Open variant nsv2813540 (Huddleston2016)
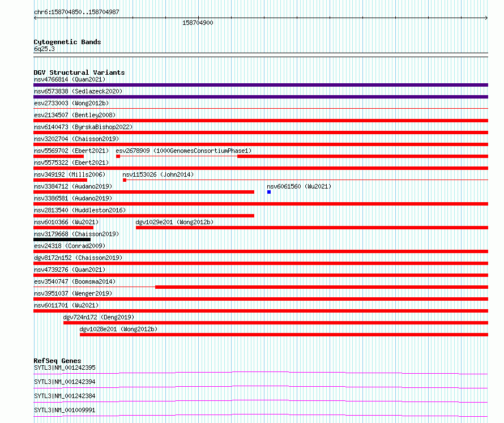The height and width of the screenshot is (423, 504). tap(80, 210)
